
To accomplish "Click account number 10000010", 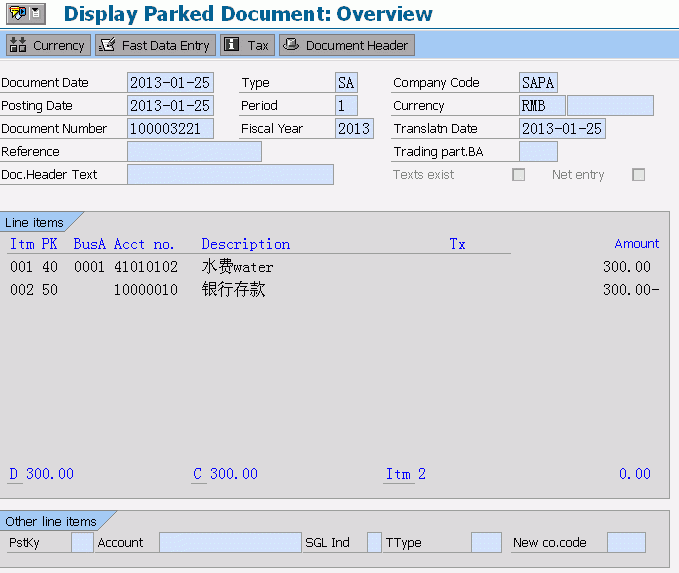I will pyautogui.click(x=146, y=289).
